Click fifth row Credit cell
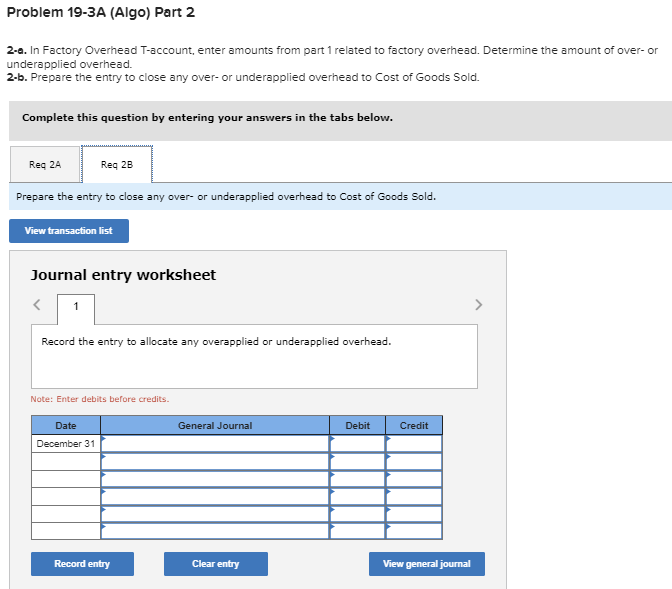Image resolution: width=672 pixels, height=589 pixels. (414, 514)
